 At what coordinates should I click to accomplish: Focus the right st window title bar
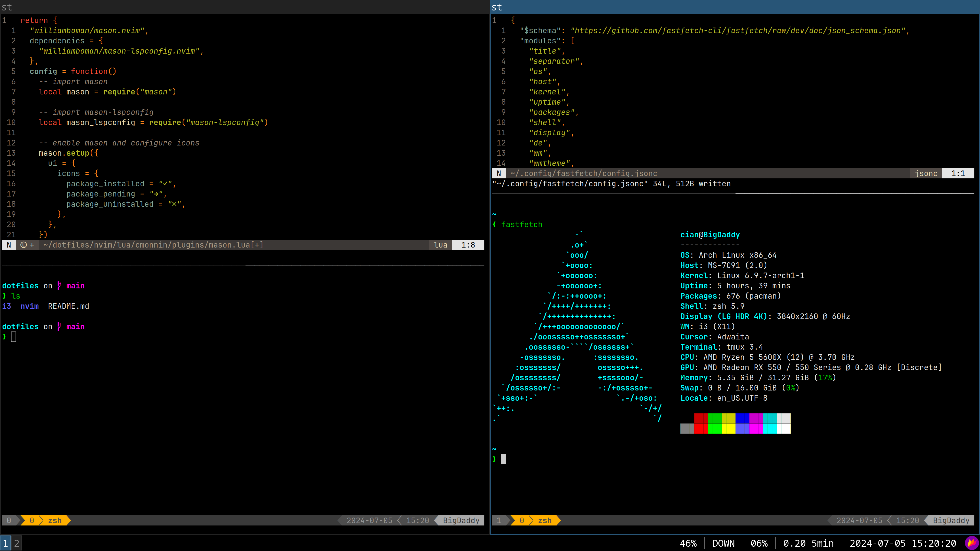735,7
